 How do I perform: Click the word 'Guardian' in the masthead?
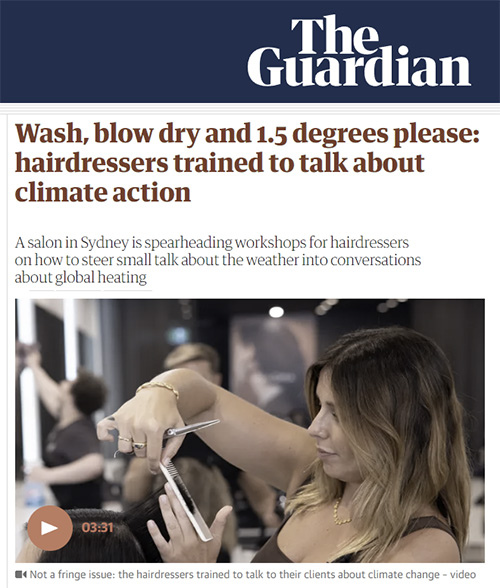(358, 68)
